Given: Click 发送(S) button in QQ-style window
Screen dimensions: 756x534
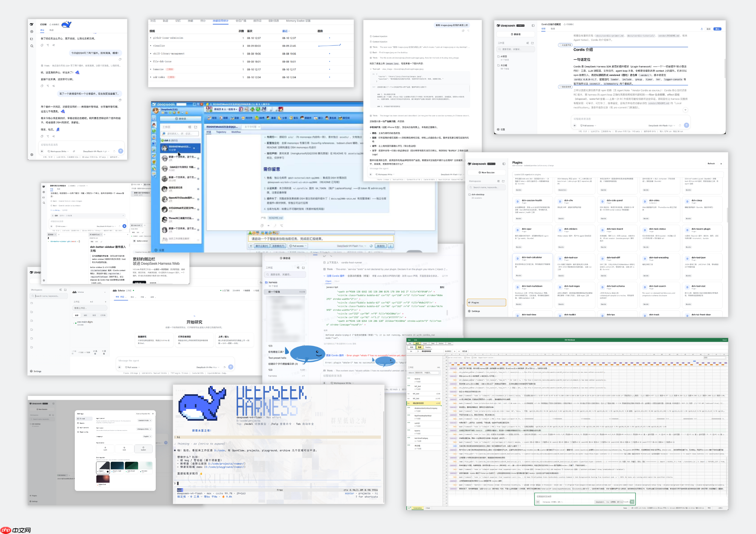Looking at the screenshot, I should pyautogui.click(x=380, y=246).
